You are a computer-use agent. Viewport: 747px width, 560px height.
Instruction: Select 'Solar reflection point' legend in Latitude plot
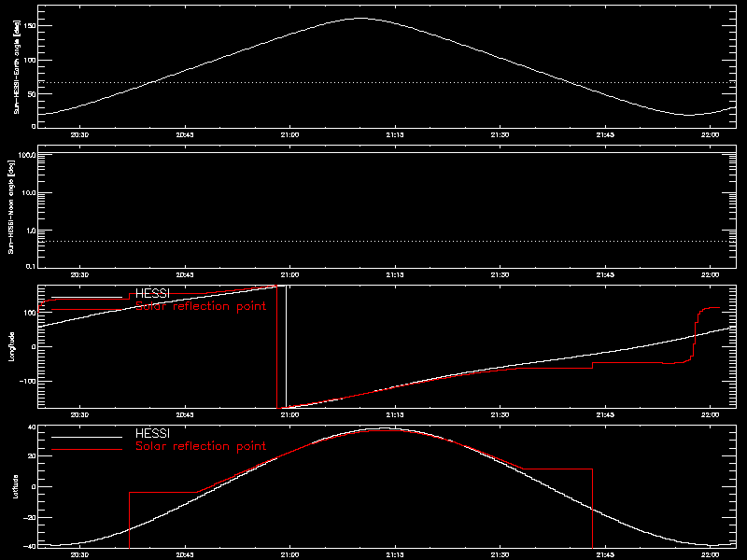pos(201,446)
